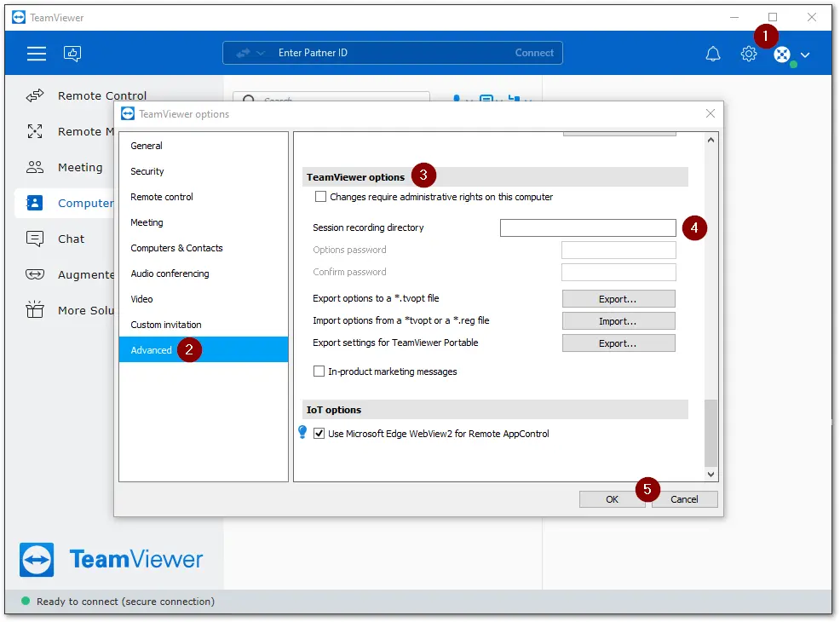This screenshot has width=840, height=622.
Task: Click the scrollbar down arrow in options
Action: tap(711, 474)
